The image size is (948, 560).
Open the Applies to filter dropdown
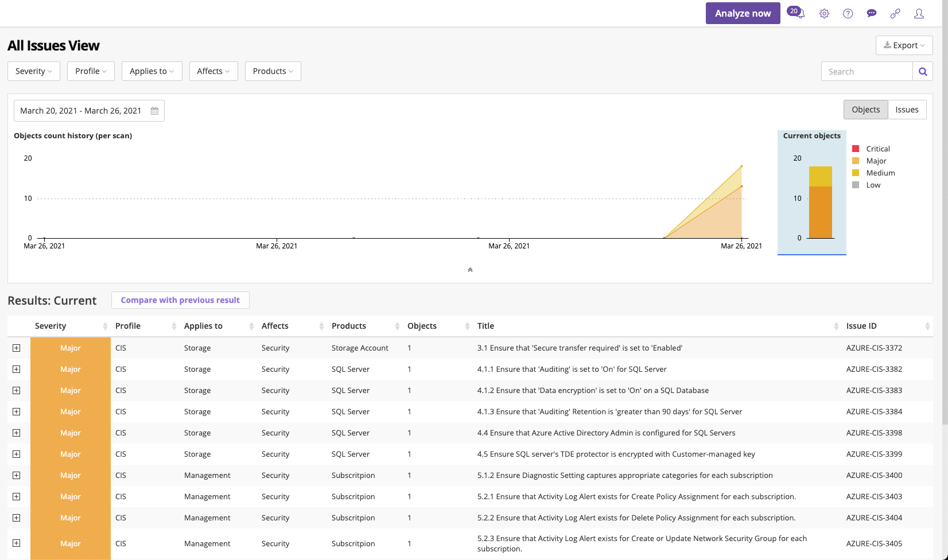pos(152,71)
